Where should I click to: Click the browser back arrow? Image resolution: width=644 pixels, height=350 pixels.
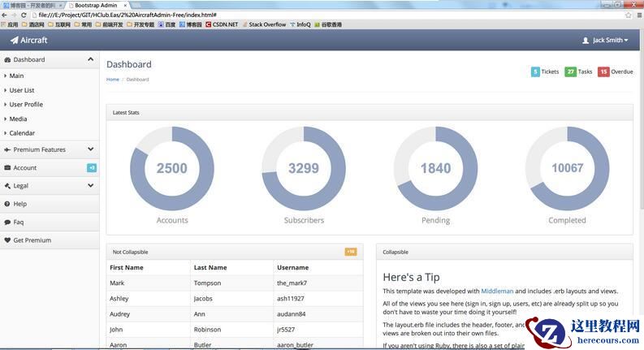[x=5, y=15]
